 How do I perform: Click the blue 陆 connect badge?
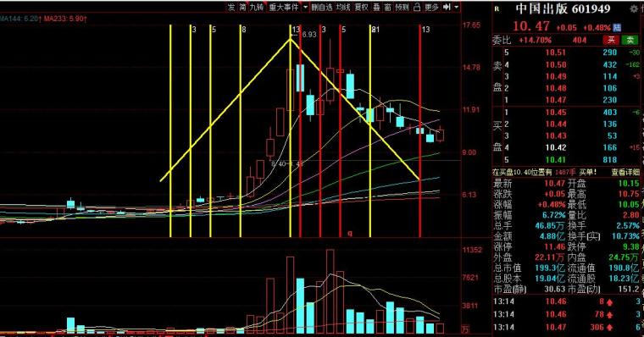tap(617, 27)
